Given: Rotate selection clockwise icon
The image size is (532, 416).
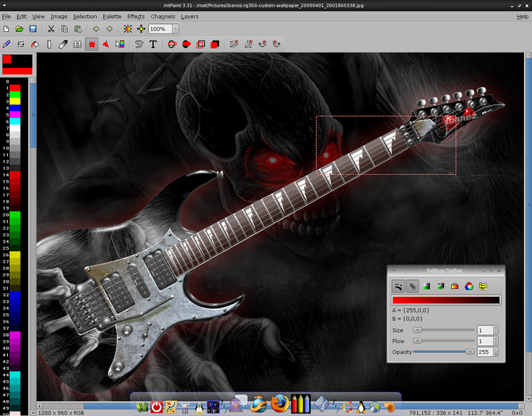Looking at the screenshot, I should click(262, 44).
